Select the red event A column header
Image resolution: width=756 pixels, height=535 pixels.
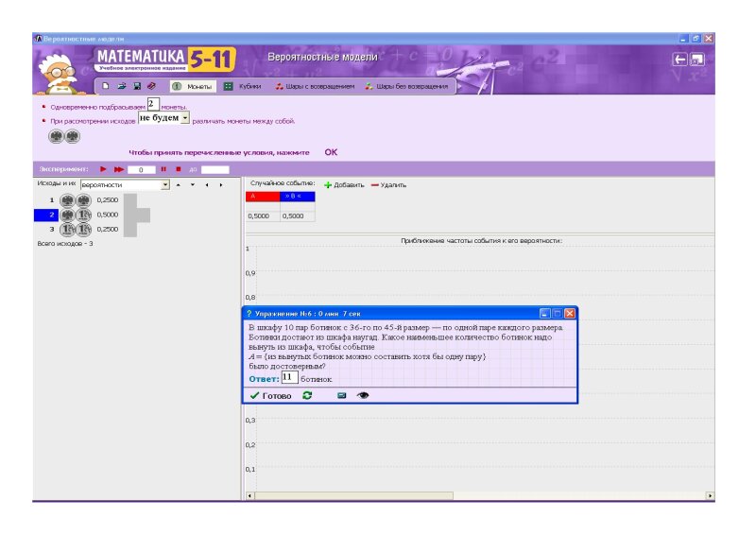point(263,197)
